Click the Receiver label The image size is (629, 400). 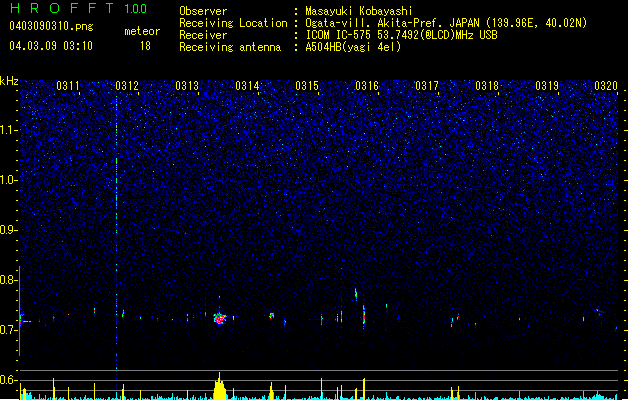pos(203,35)
